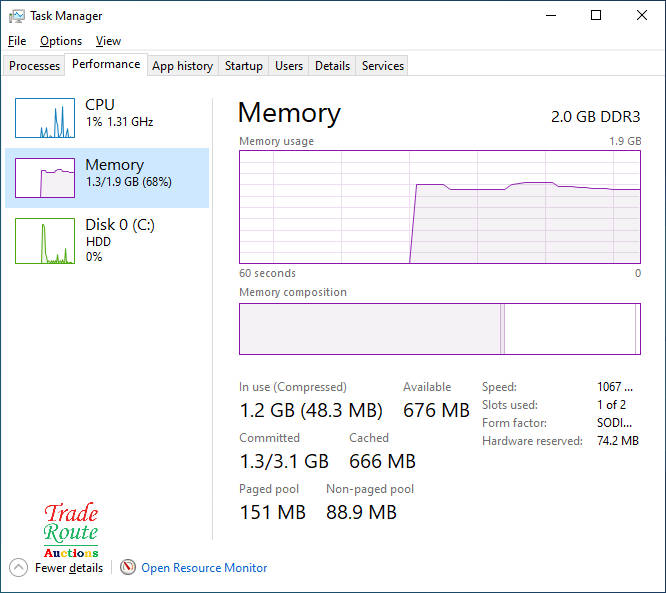Open the Options menu
Image resolution: width=666 pixels, height=593 pixels.
click(61, 41)
